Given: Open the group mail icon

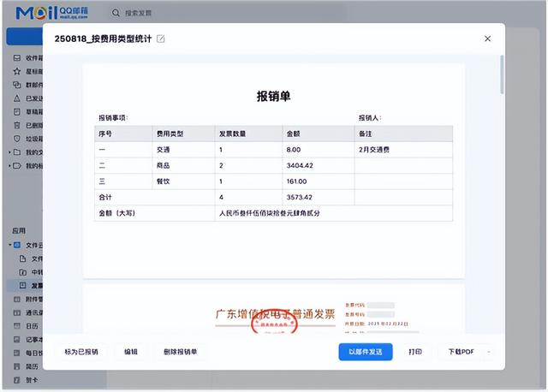Looking at the screenshot, I should click(x=17, y=85).
